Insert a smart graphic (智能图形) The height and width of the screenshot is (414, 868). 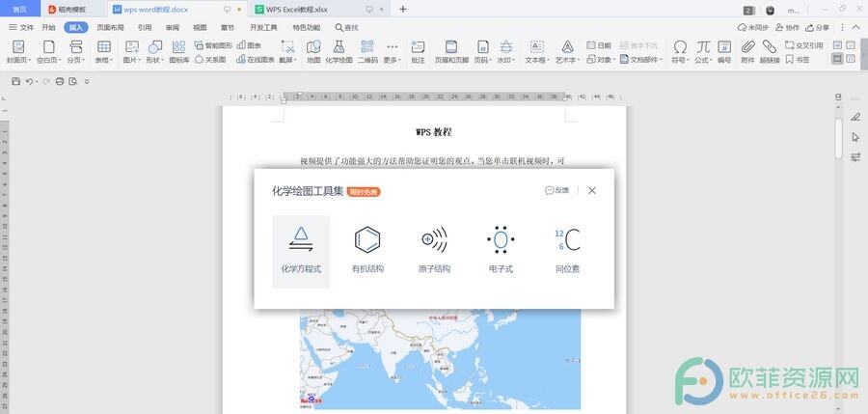213,45
